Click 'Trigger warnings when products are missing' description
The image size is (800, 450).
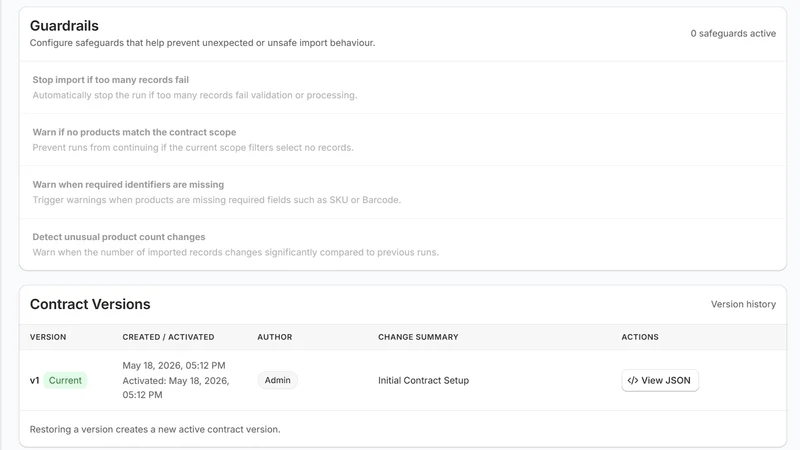217,200
